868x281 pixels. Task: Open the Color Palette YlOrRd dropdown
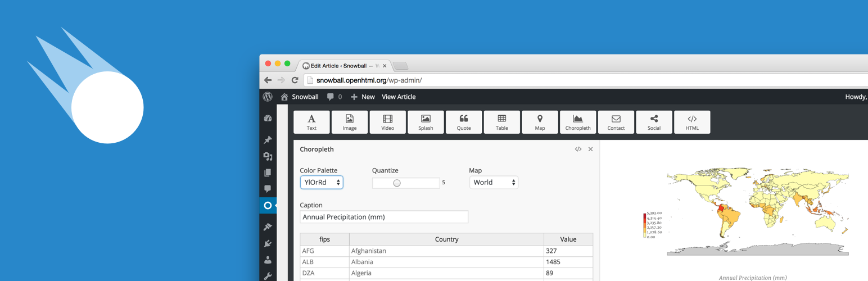tap(322, 183)
